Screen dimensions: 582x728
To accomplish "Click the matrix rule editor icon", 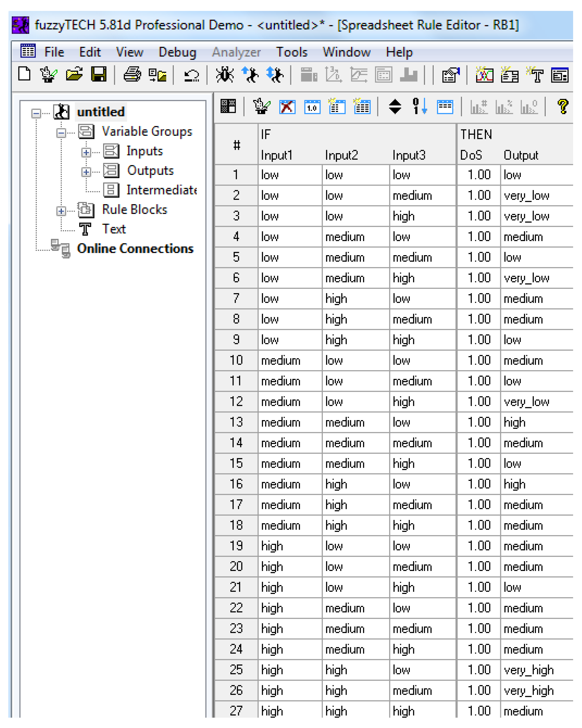I will click(228, 106).
